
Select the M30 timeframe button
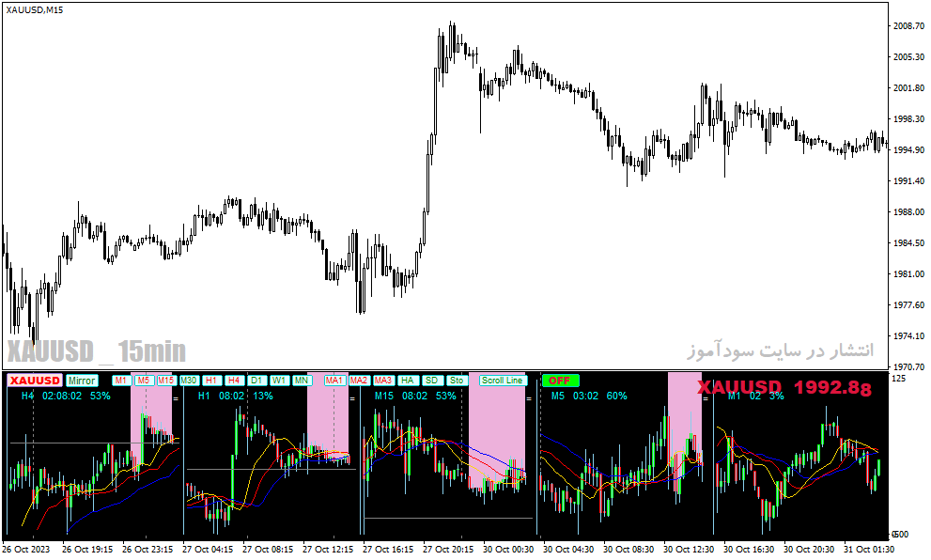click(x=188, y=380)
